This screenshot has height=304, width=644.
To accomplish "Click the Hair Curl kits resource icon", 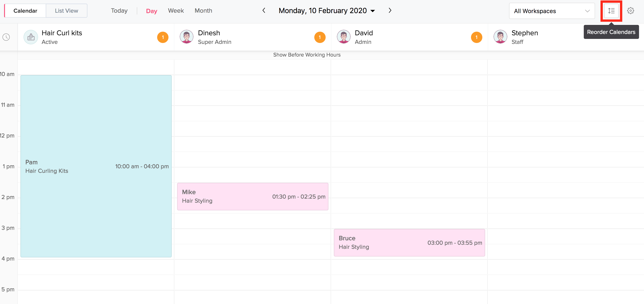I will tap(31, 37).
